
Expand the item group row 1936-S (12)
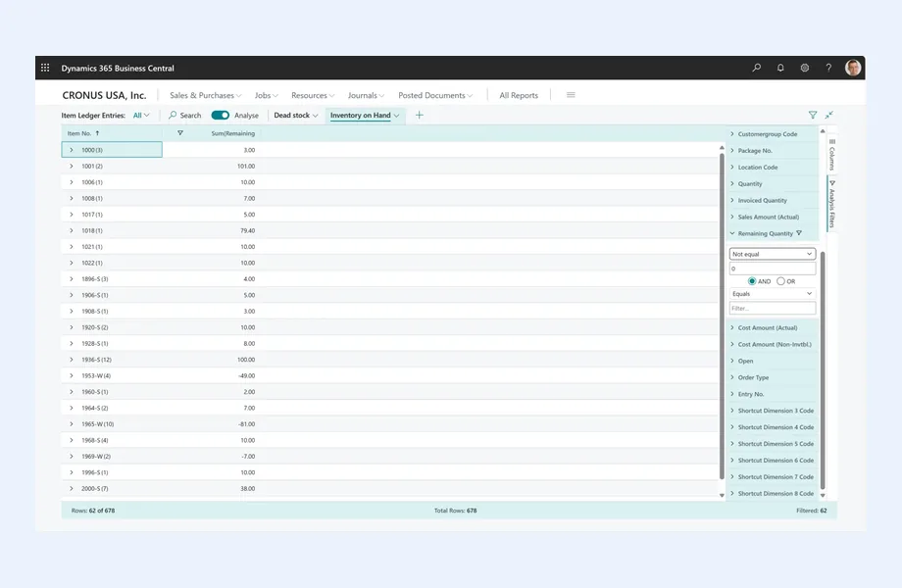coord(72,360)
